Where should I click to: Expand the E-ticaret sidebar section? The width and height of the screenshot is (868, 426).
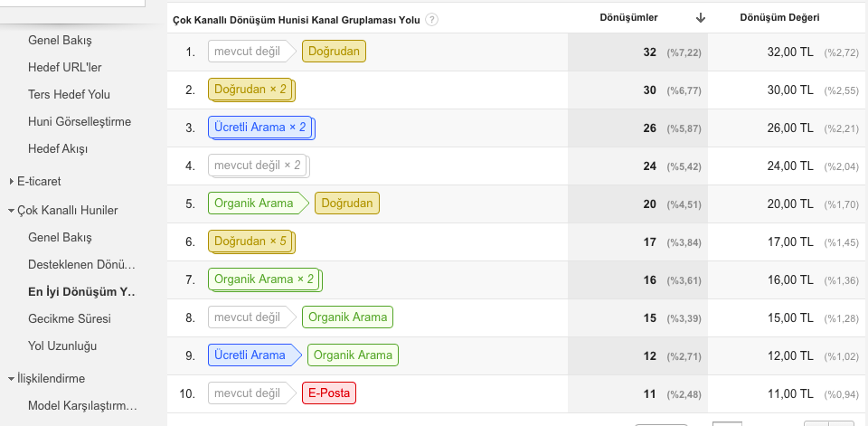(11, 181)
